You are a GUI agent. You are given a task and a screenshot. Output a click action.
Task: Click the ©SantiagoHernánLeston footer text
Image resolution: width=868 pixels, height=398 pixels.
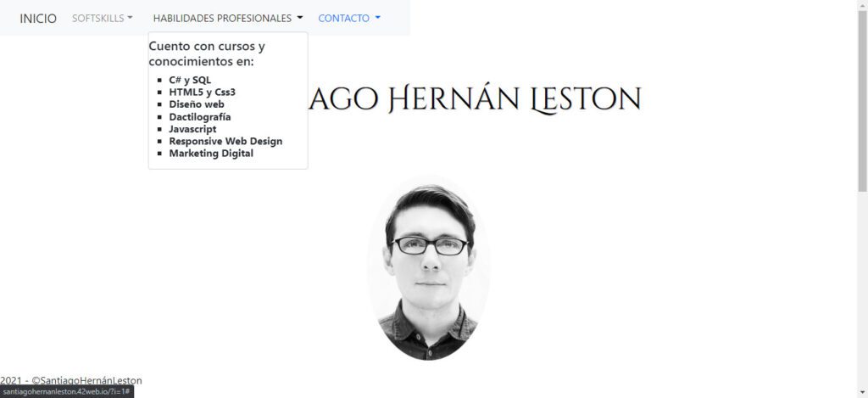87,381
